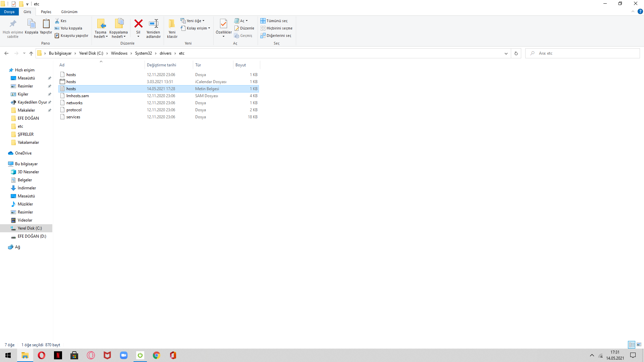This screenshot has height=362, width=644.
Task: Click the red Sil delete icon
Action: pos(138,24)
